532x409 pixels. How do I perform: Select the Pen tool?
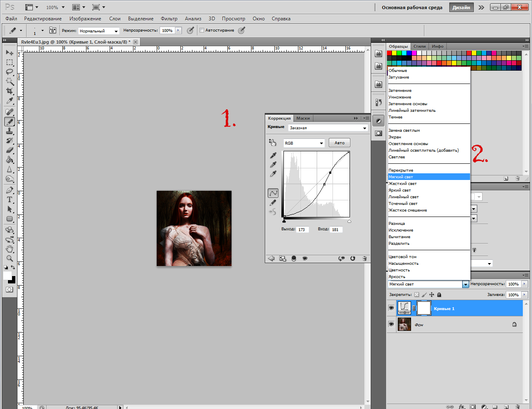click(10, 190)
